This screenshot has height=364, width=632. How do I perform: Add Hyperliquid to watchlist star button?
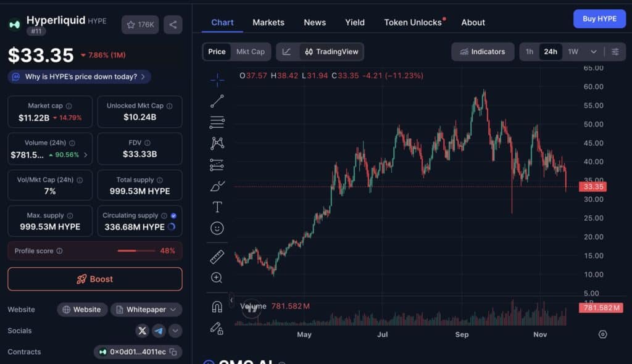tap(140, 25)
